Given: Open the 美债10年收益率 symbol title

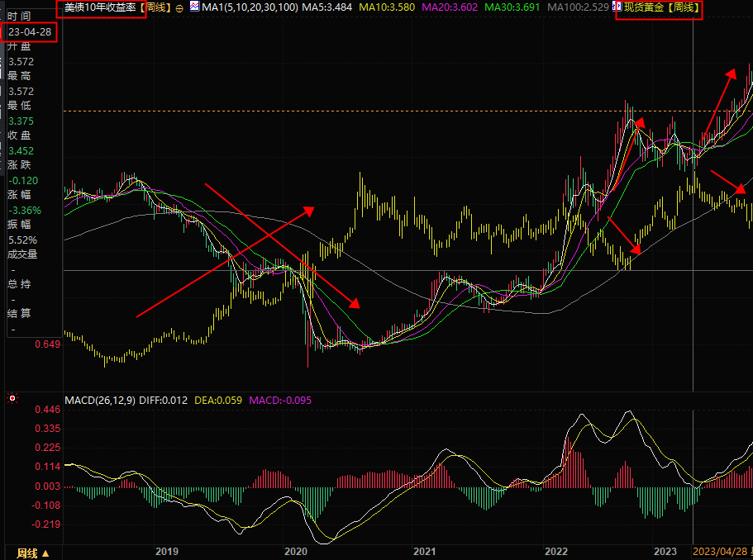Looking at the screenshot, I should 102,7.
